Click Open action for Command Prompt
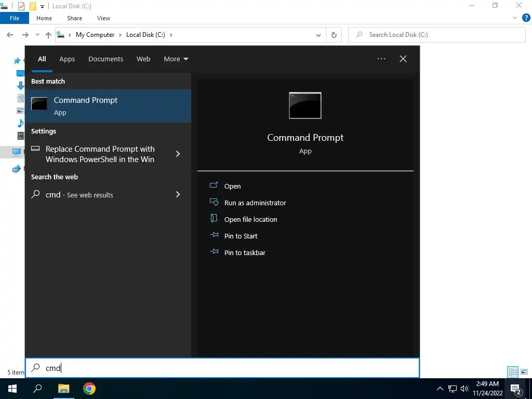This screenshot has width=532, height=399. point(232,187)
